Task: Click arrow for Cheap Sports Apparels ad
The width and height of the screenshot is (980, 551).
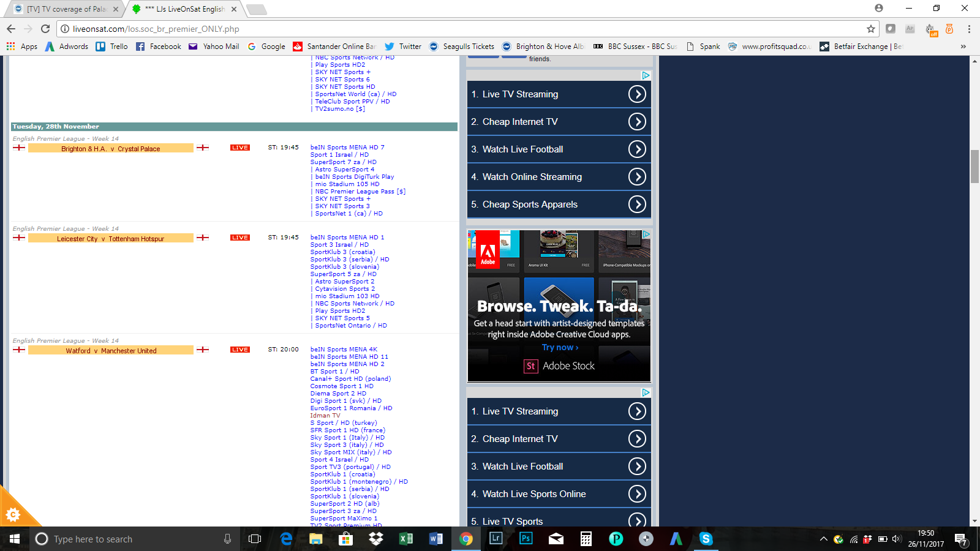Action: click(637, 204)
